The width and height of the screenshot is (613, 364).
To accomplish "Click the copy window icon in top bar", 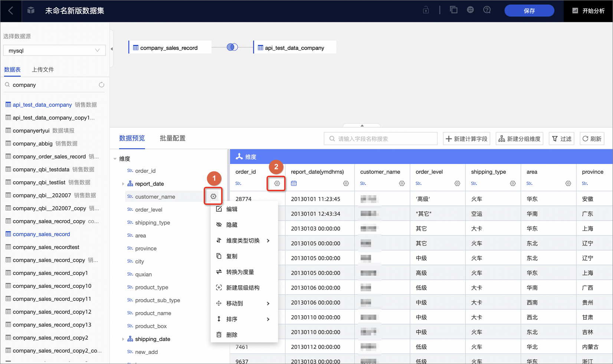I will (453, 10).
